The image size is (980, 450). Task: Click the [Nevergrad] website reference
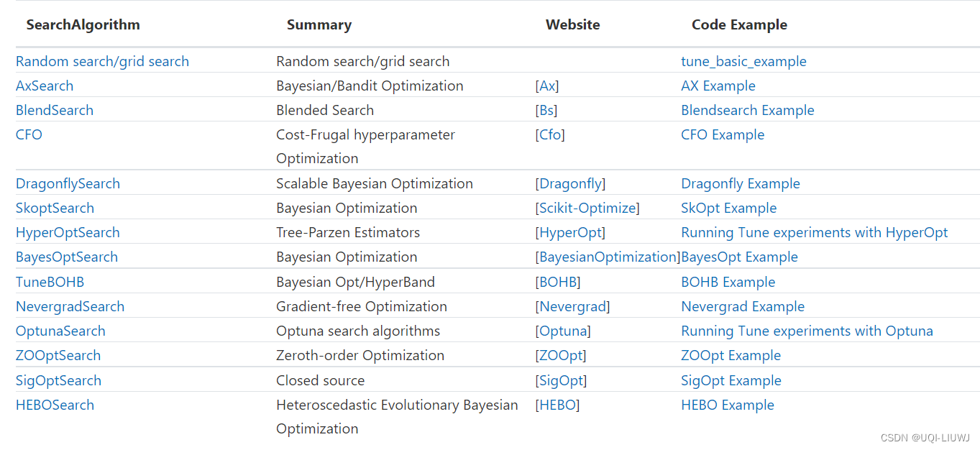click(x=572, y=307)
